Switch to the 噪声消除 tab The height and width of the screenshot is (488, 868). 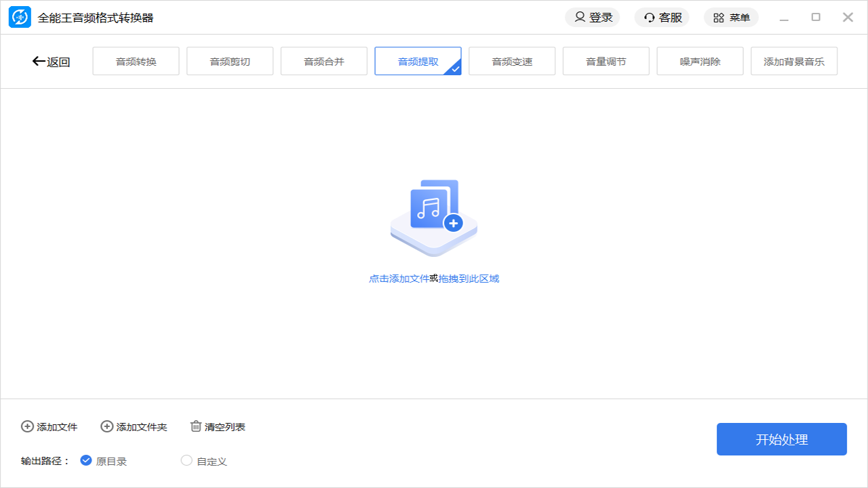tap(700, 60)
